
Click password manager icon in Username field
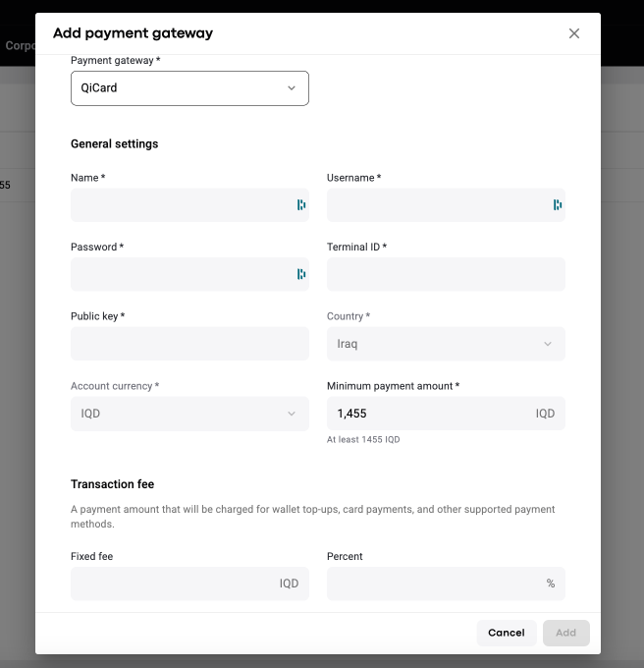(x=558, y=204)
